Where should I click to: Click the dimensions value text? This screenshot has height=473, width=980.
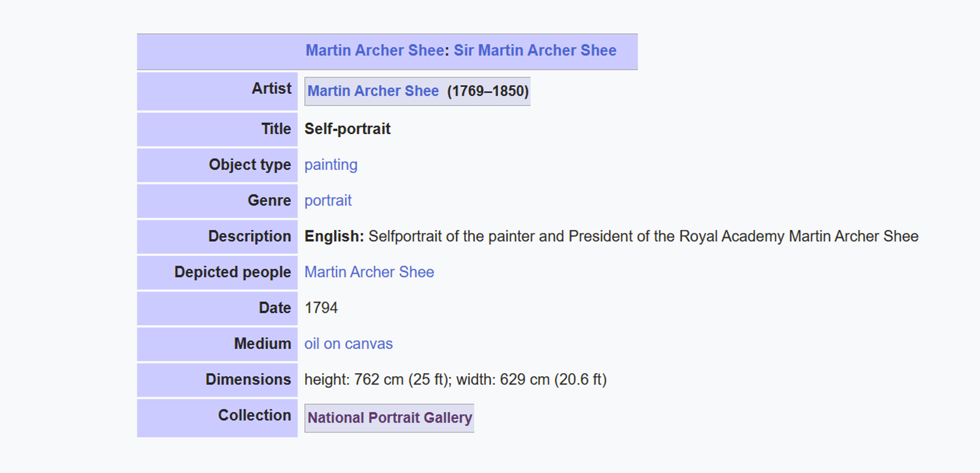(455, 380)
